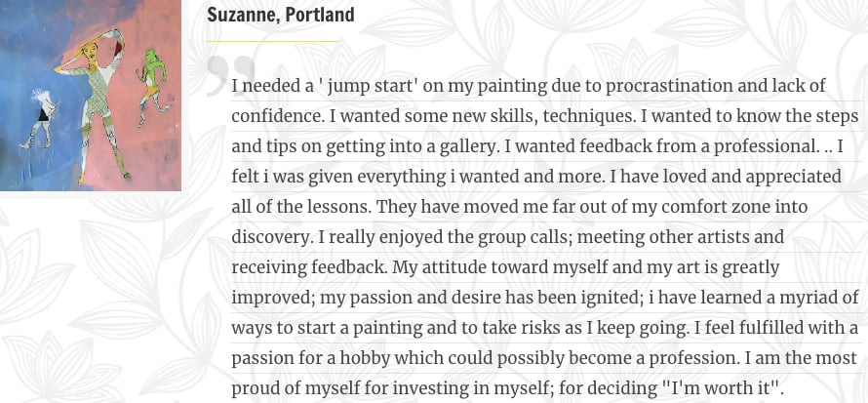868x403 pixels.
Task: Click the word "hobby" in the testimonial
Action: pos(364,358)
